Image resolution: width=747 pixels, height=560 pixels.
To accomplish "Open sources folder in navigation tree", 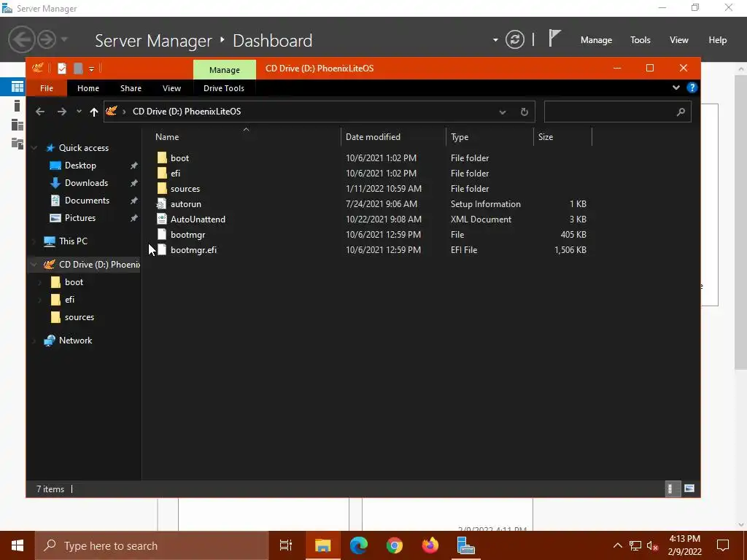I will [x=79, y=317].
